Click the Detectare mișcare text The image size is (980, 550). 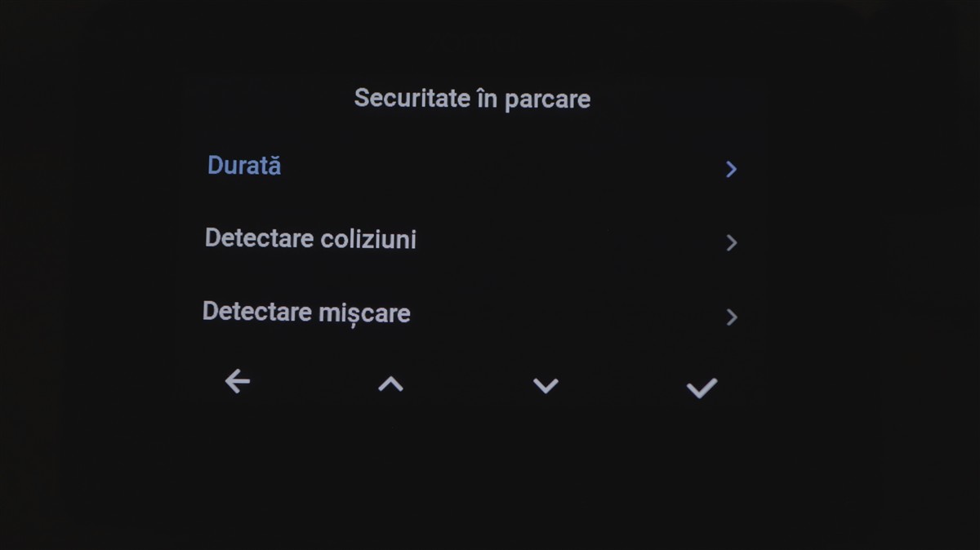pyautogui.click(x=306, y=313)
